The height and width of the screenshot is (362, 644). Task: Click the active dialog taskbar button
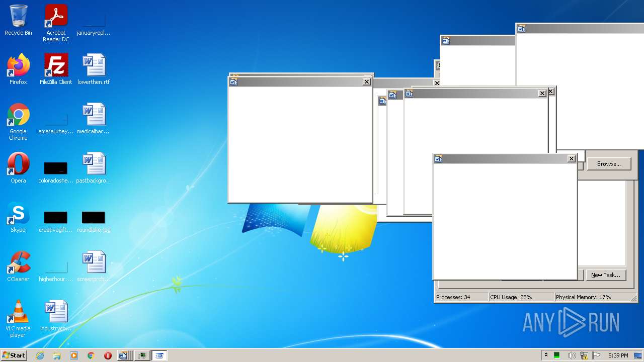[x=159, y=355]
